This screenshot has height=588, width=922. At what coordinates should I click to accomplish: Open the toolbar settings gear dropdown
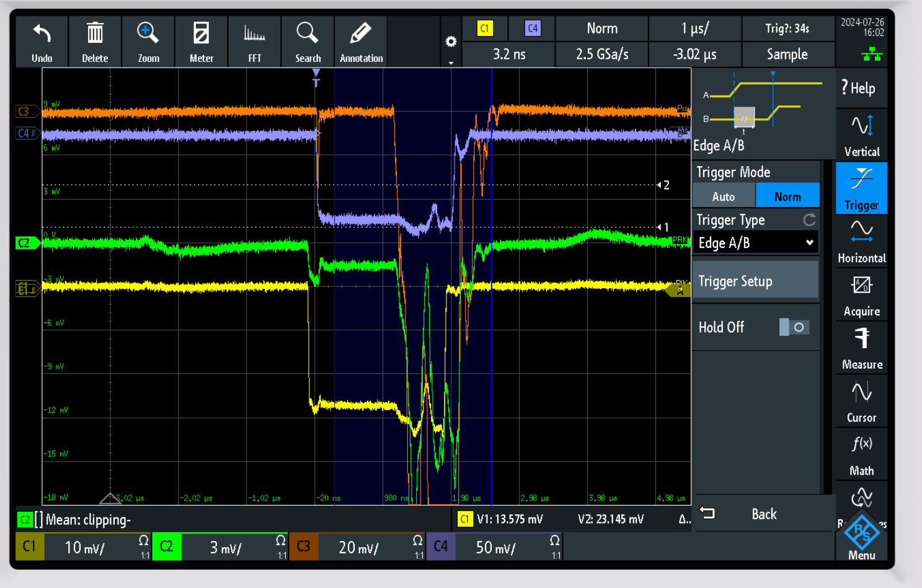click(x=451, y=43)
